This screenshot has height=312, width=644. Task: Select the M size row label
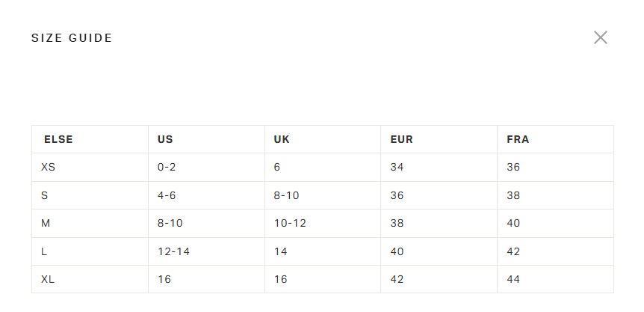[x=46, y=223]
